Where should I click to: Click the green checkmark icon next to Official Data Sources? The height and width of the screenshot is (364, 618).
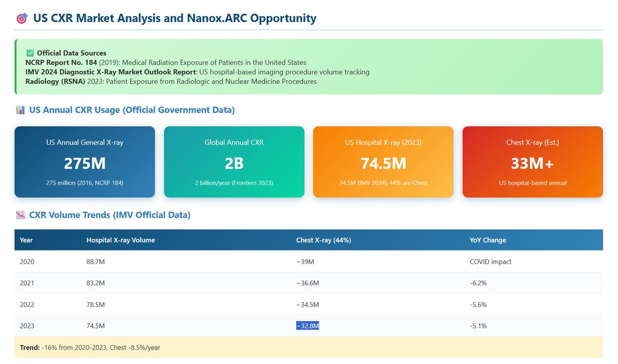click(29, 53)
